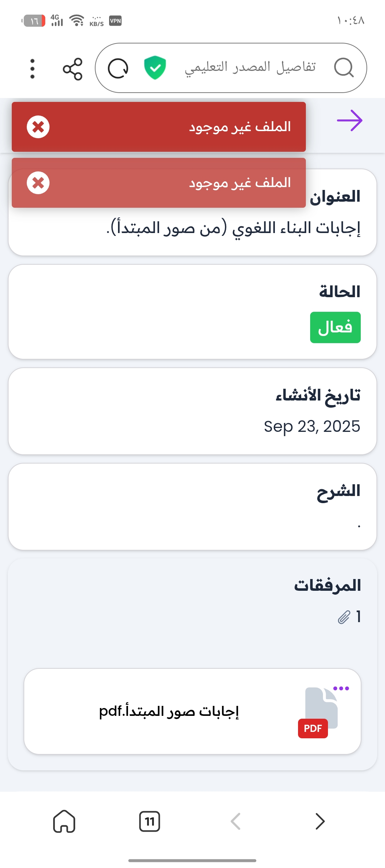This screenshot has height=868, width=385.
Task: Open the tab switcher showing 11 tabs
Action: click(150, 821)
